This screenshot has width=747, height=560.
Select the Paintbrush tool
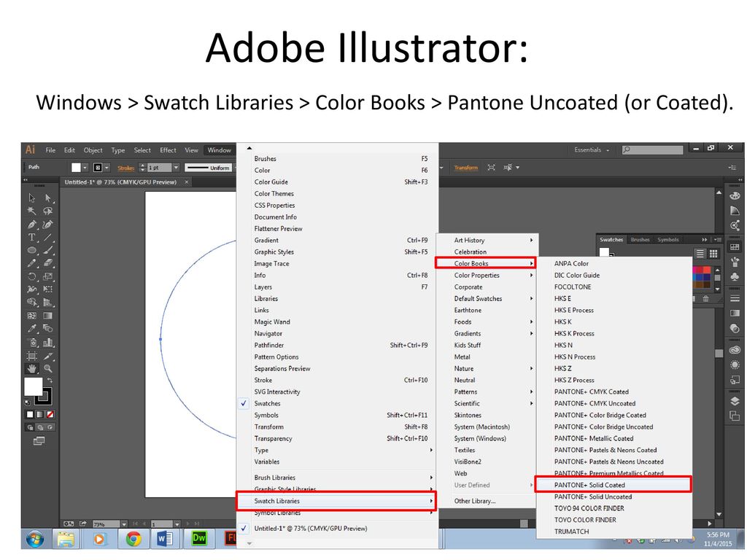pyautogui.click(x=48, y=250)
